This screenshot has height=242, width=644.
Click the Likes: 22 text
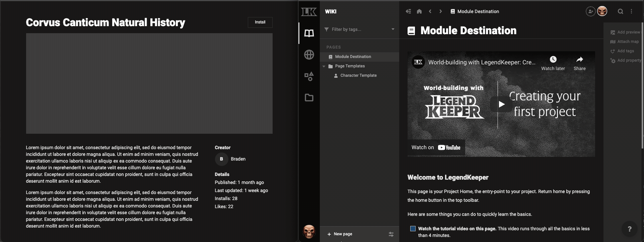pyautogui.click(x=224, y=206)
